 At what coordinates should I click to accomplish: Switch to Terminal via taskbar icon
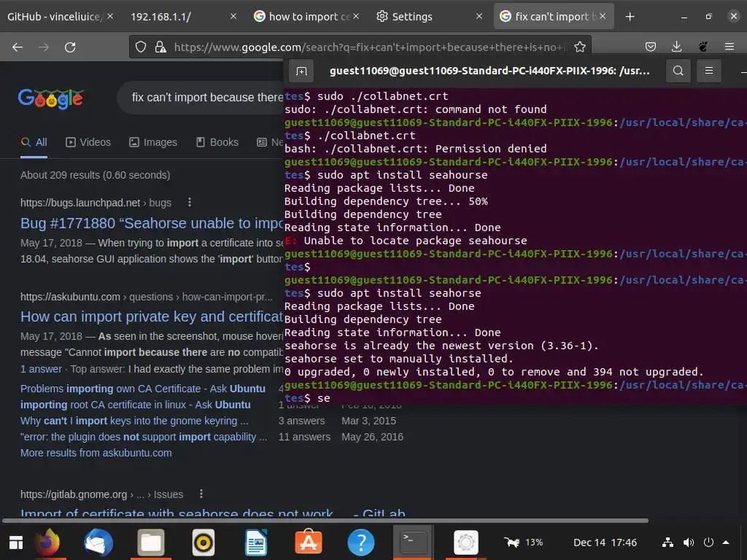coord(413,542)
